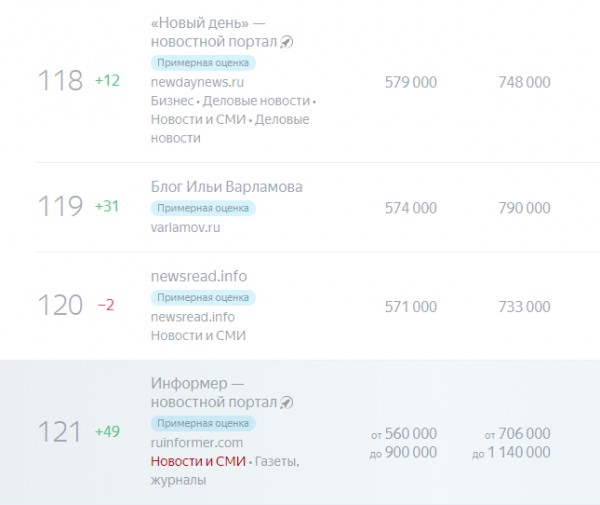Open the newdaynews.ru domain link
This screenshot has height=505, width=600.
[x=197, y=82]
